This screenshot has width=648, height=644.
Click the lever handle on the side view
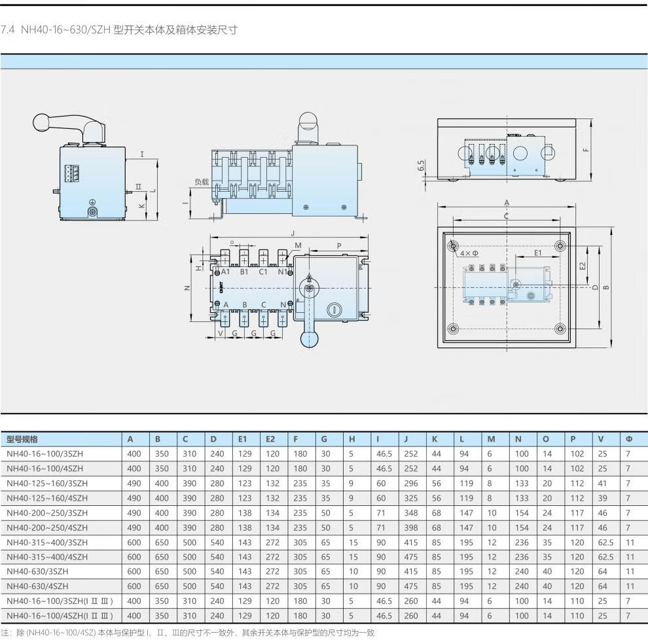66,124
